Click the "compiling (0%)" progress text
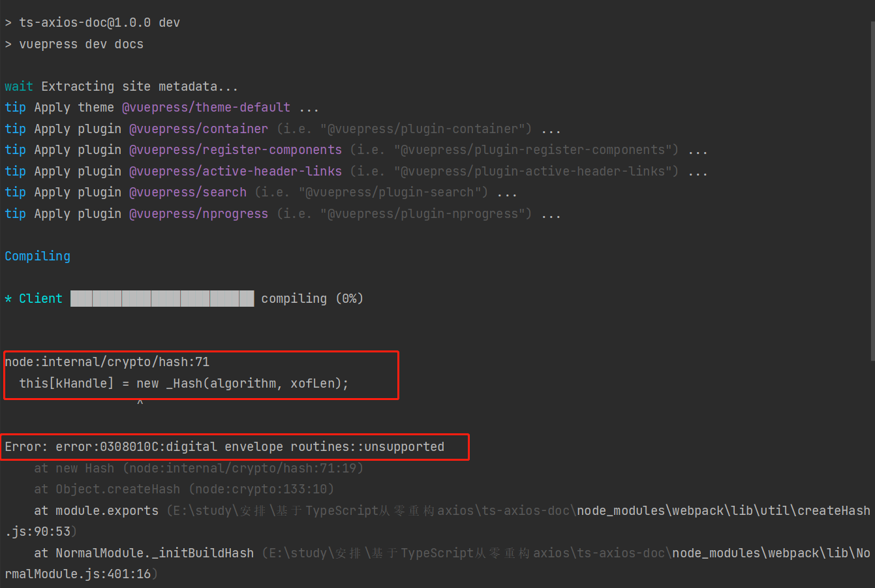Screen dimensions: 875x588 click(x=312, y=299)
